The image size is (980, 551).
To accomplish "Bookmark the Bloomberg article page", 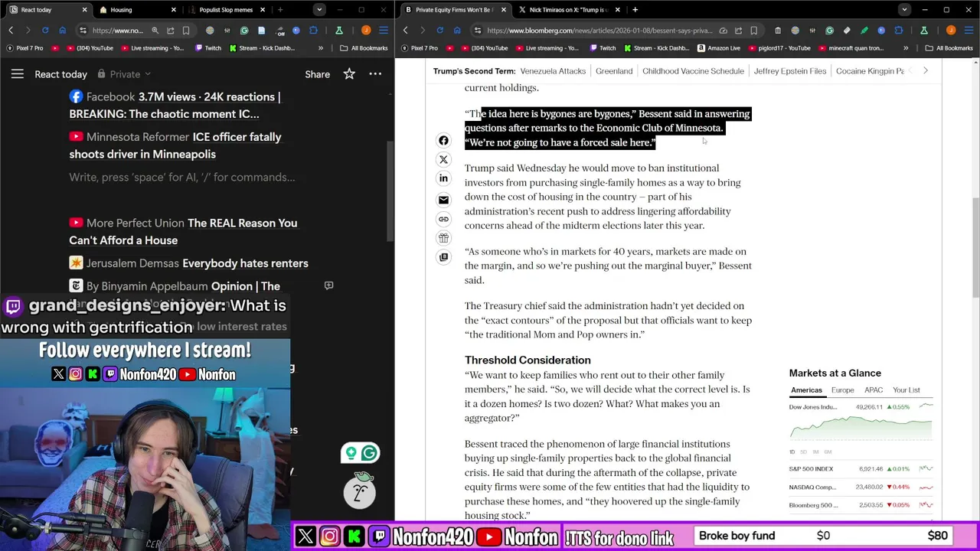I will pos(754,31).
